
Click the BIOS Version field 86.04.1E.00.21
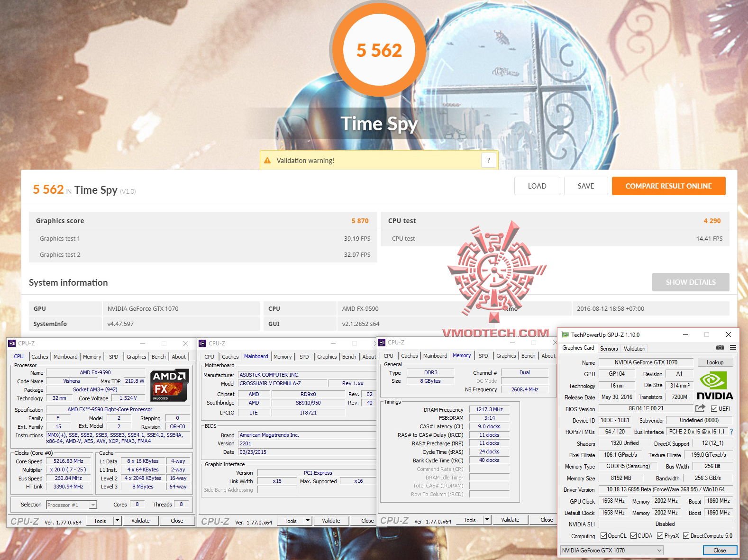click(646, 408)
